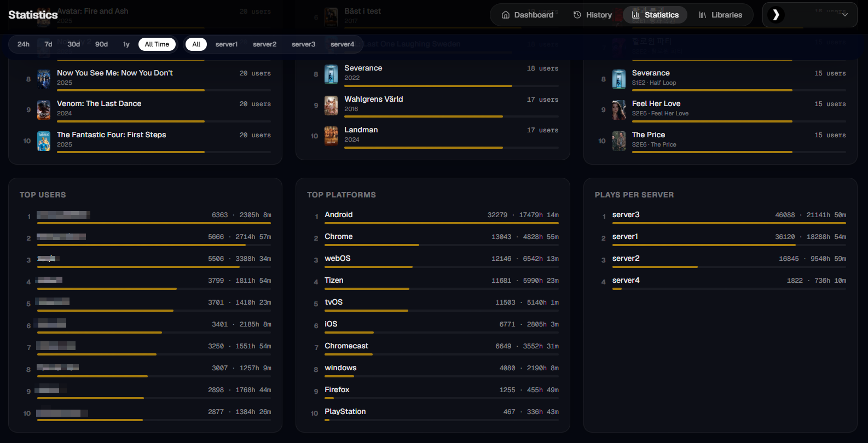Click the top user with 6363 plays

pos(146,217)
